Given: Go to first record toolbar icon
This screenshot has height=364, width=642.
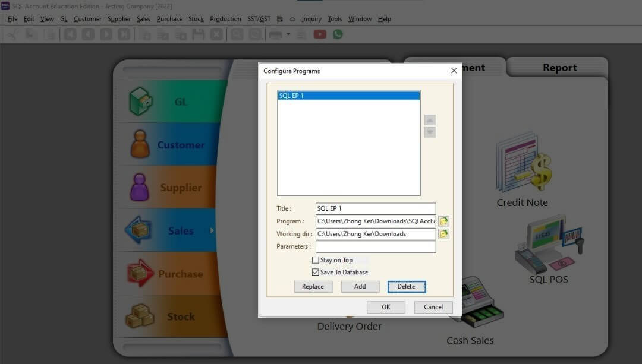Looking at the screenshot, I should (x=70, y=34).
